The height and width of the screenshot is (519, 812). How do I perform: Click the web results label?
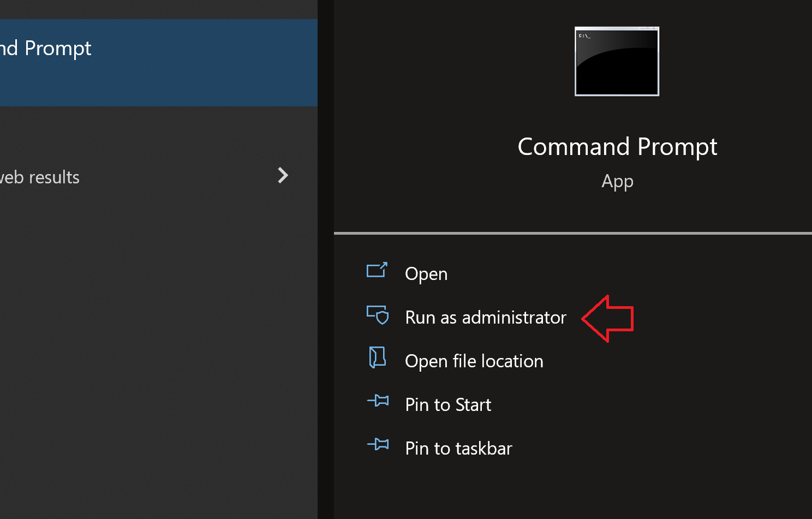tap(40, 177)
